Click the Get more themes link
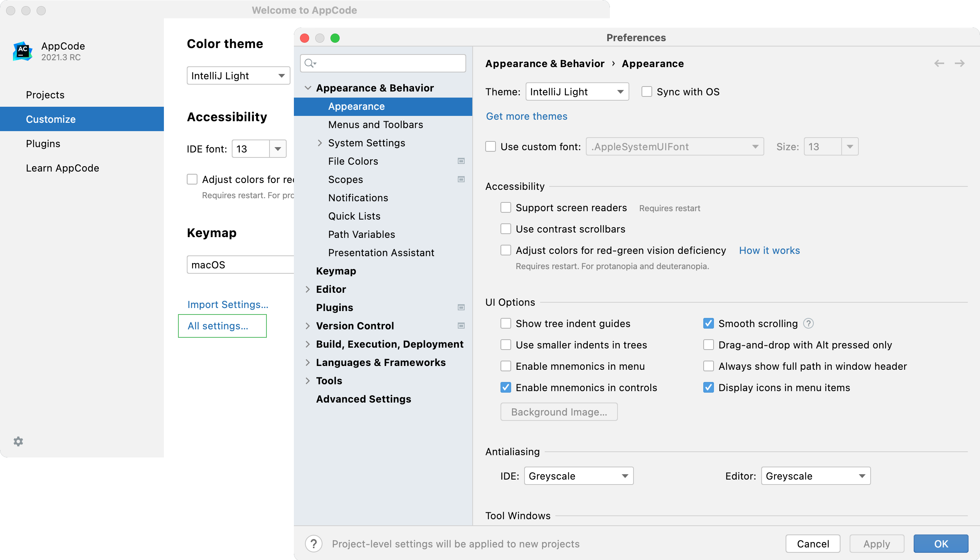 tap(526, 116)
